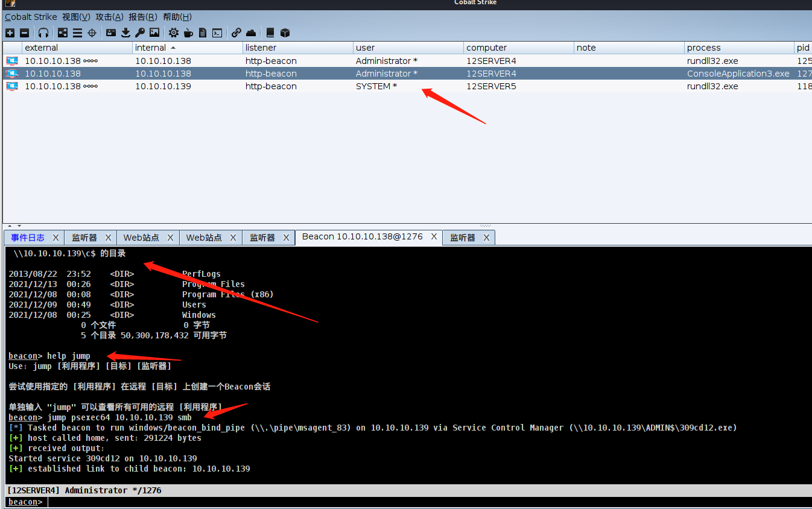Open the Downloaded files toolbar icon
Viewport: 812px width, 509px height.
point(125,33)
